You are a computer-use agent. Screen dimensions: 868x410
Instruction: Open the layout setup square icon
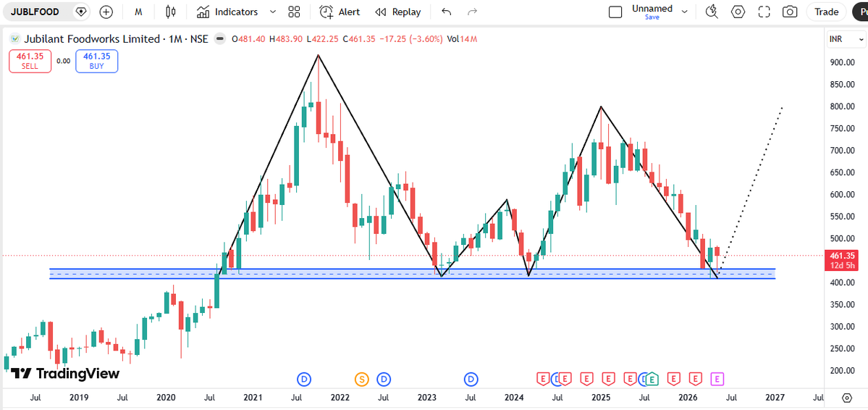(615, 12)
